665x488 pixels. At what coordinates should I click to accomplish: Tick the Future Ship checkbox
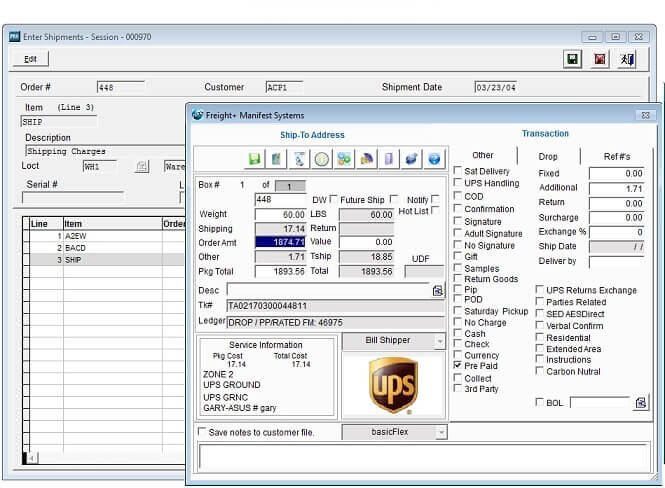(394, 199)
